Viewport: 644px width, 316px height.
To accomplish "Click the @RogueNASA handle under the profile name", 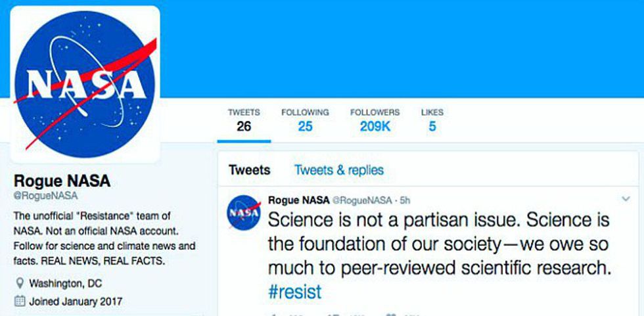I will [46, 196].
